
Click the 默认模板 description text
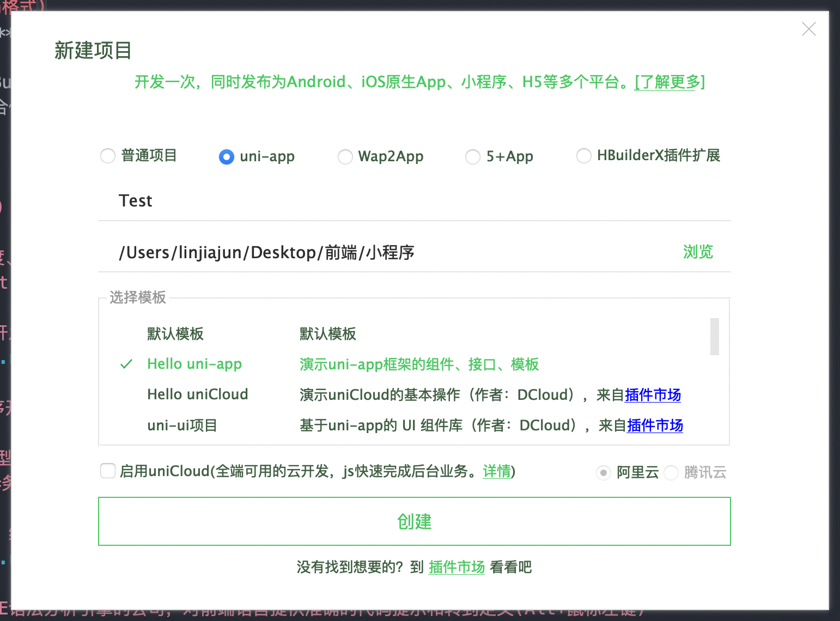[x=327, y=333]
